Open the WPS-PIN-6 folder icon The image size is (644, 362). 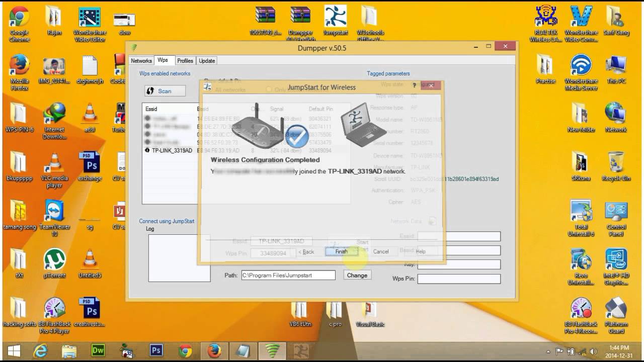click(19, 119)
